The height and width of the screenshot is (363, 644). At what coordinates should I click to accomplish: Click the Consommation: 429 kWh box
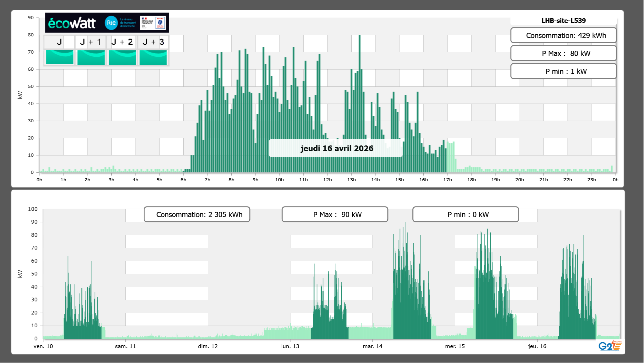tap(563, 35)
